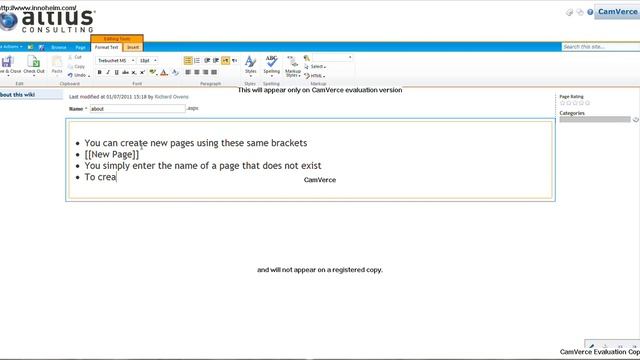Toggle bold formatting
This screenshot has height=360, width=640.
point(99,72)
